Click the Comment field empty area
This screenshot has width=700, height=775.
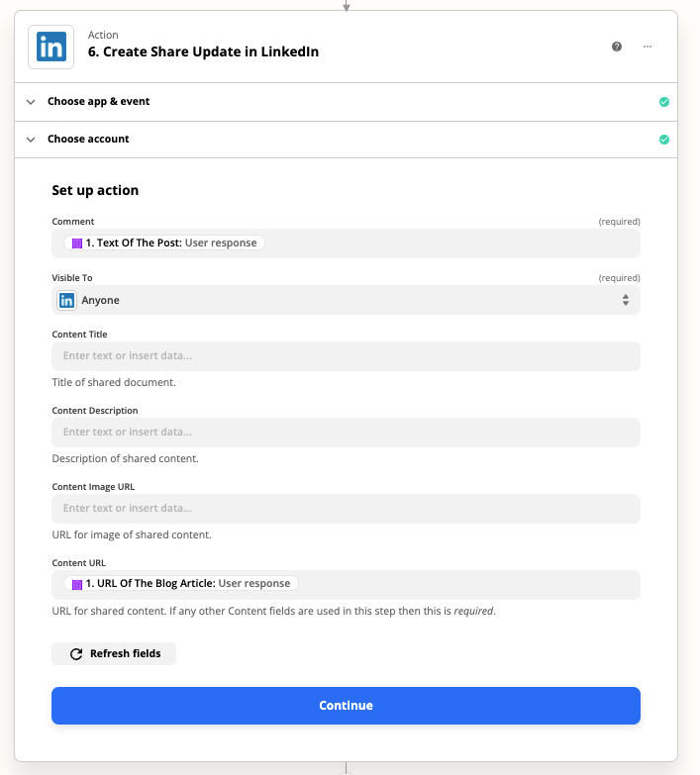(x=446, y=243)
